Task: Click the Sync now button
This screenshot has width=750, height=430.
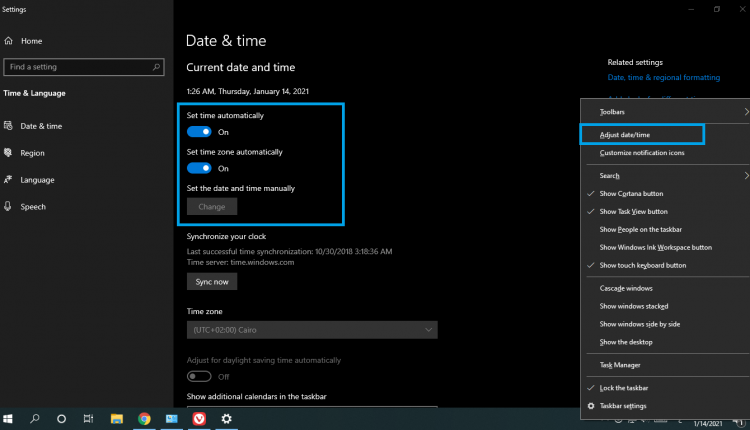Action: [x=212, y=282]
